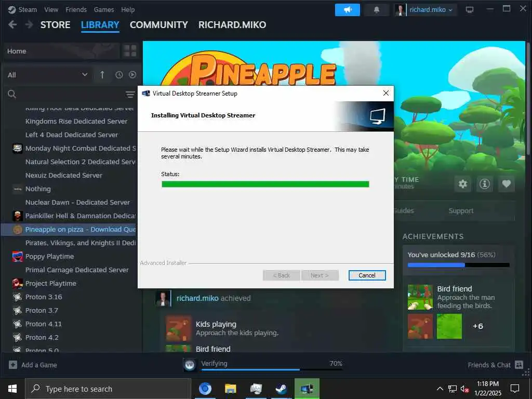Open the Steam announcements megaphone button
The image size is (532, 399).
[347, 10]
